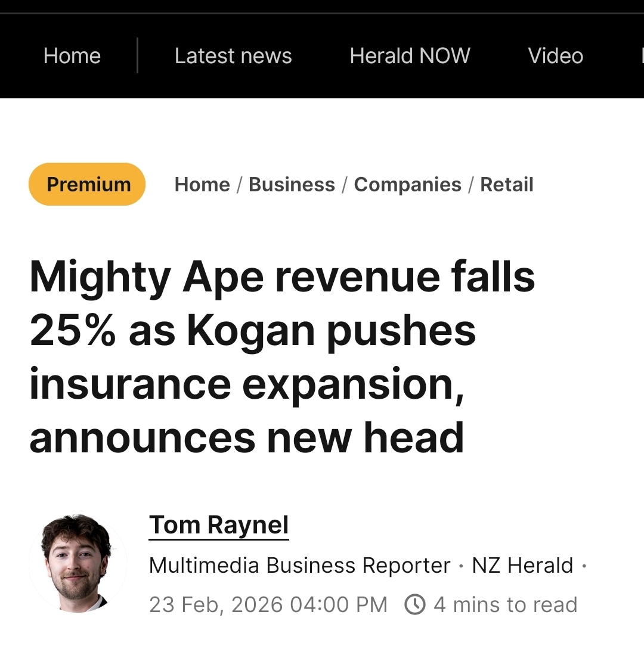Click the vertical divider after Home tab
Image resolution: width=644 pixels, height=655 pixels.
[138, 56]
